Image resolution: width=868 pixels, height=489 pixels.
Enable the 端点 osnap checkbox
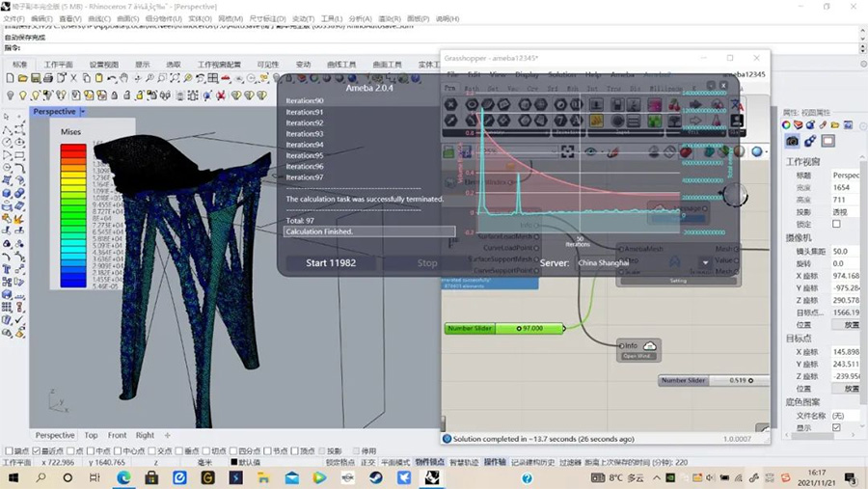pos(9,450)
